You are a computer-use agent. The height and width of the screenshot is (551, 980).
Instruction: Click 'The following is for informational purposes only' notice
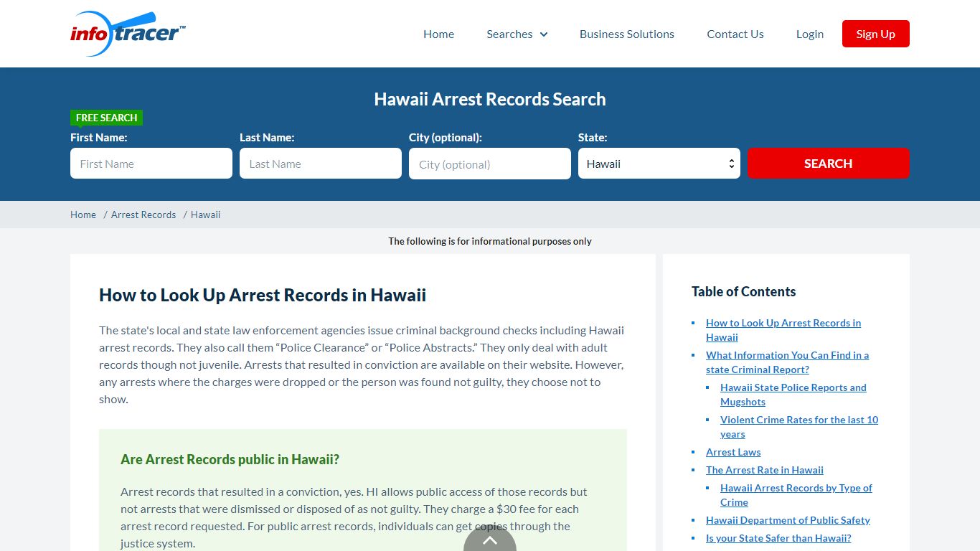pyautogui.click(x=490, y=241)
